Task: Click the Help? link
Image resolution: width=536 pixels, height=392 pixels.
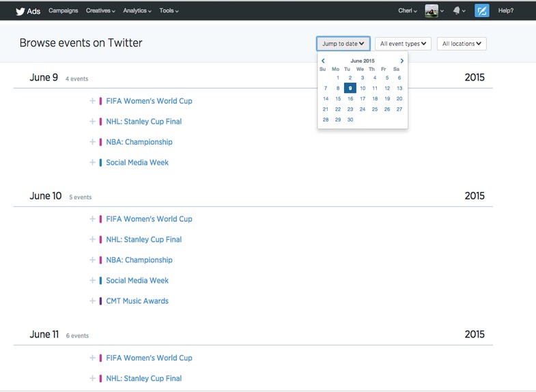Action: 505,11
